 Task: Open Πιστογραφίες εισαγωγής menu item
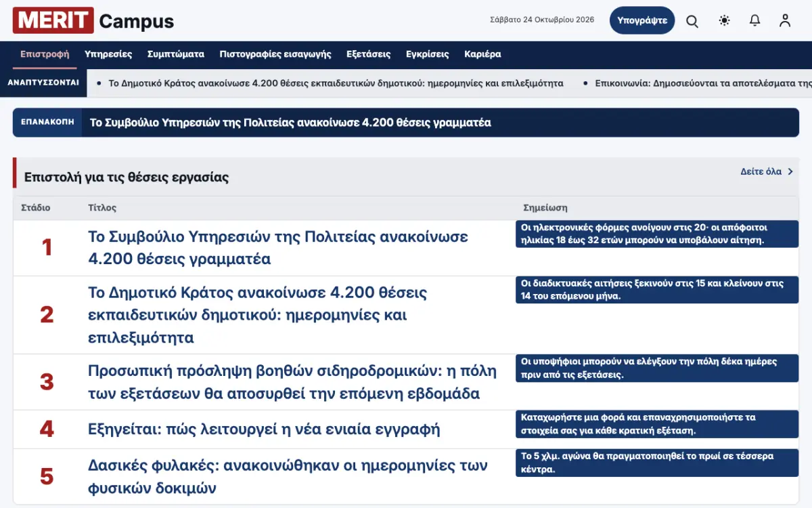point(275,54)
